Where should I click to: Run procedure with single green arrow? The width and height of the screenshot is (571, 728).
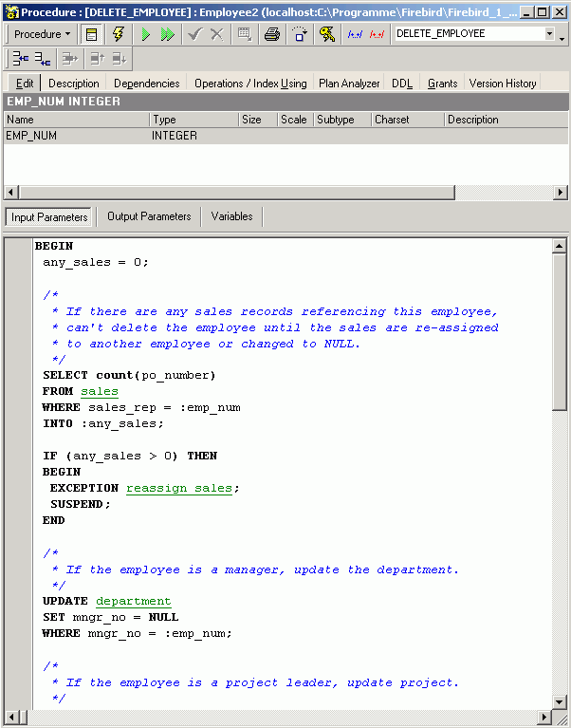[146, 34]
